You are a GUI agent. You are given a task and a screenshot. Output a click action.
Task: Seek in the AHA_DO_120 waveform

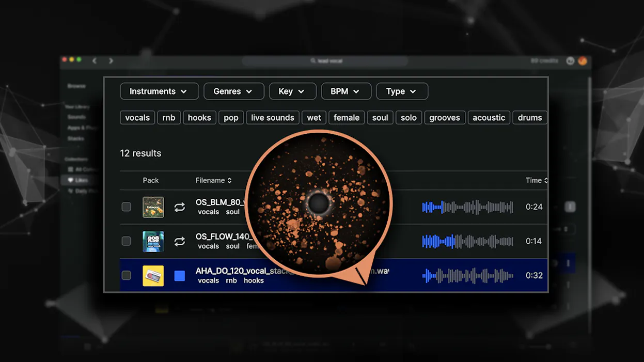pyautogui.click(x=468, y=276)
